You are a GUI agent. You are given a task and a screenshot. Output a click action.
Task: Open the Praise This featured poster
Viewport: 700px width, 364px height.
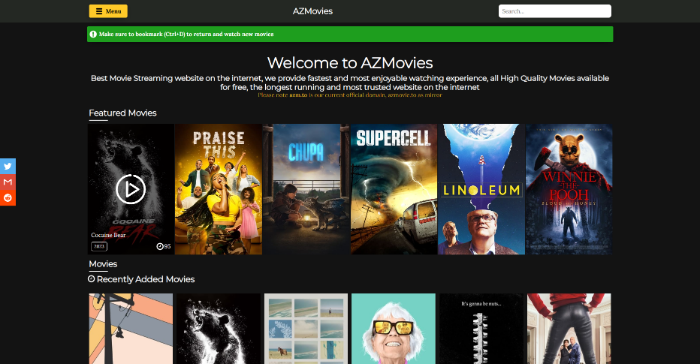click(218, 189)
